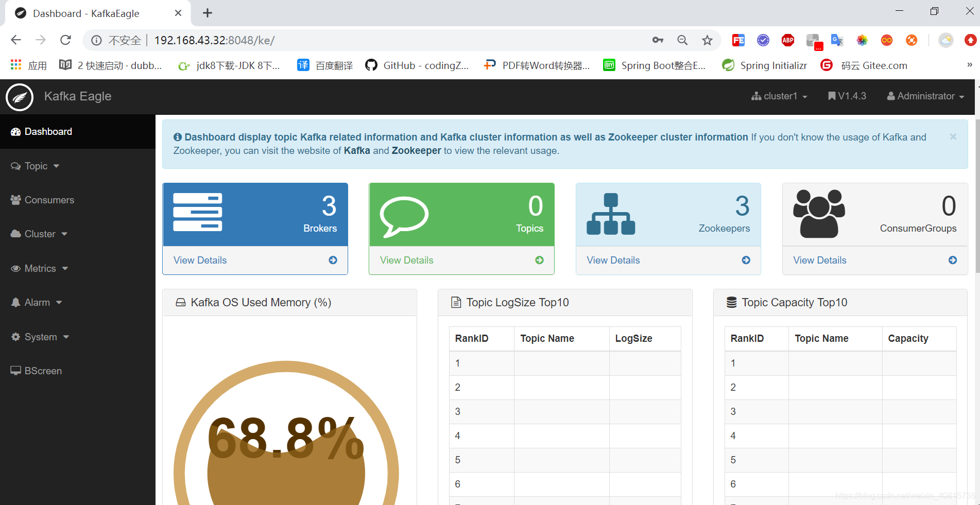Open View Details for ConsumerGroups
The image size is (980, 505).
click(820, 260)
